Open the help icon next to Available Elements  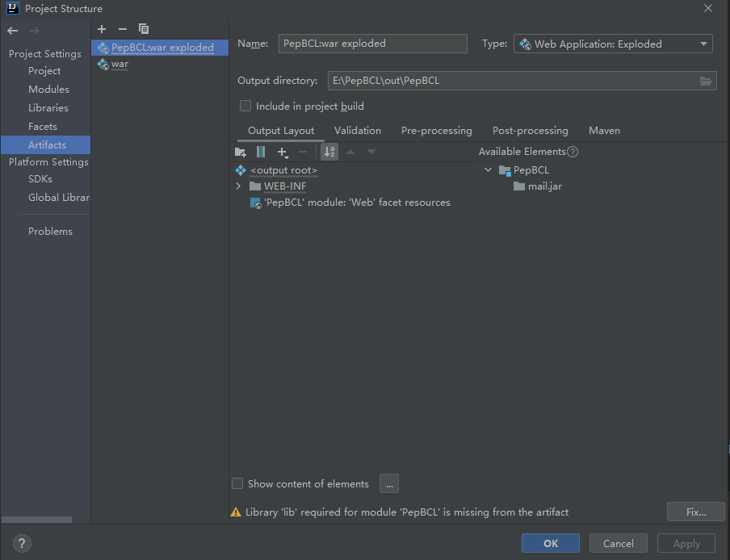(573, 151)
